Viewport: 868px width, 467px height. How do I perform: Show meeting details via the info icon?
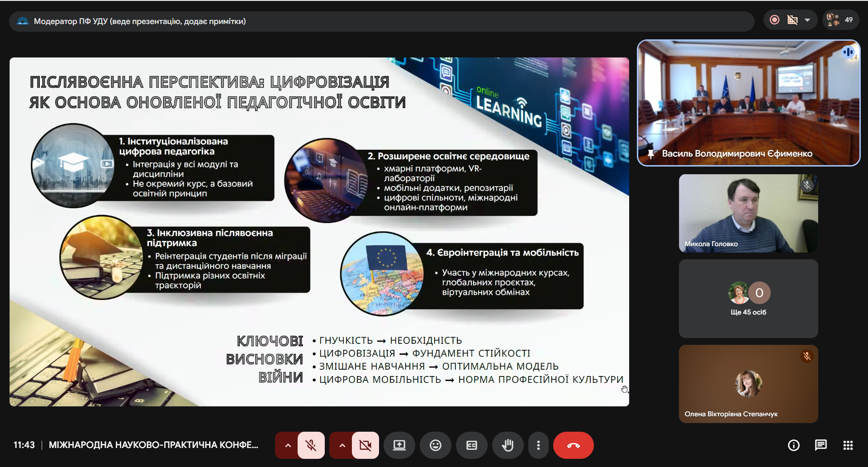point(793,445)
